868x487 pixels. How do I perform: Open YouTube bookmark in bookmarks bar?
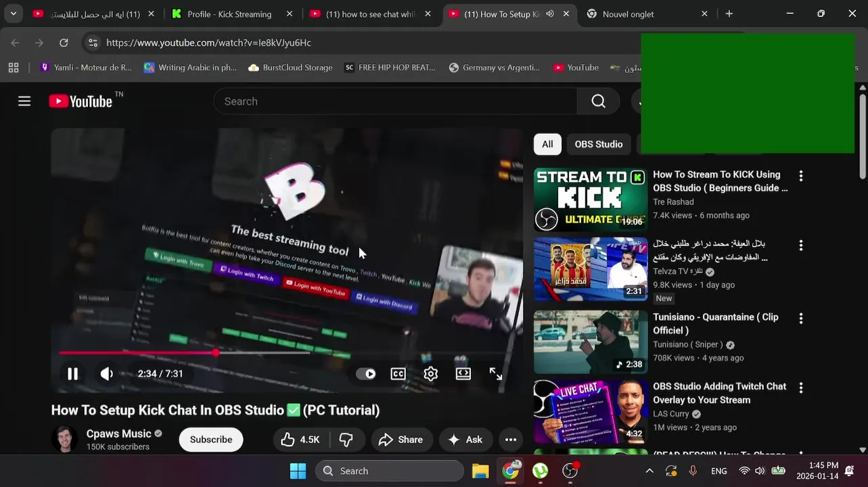576,68
